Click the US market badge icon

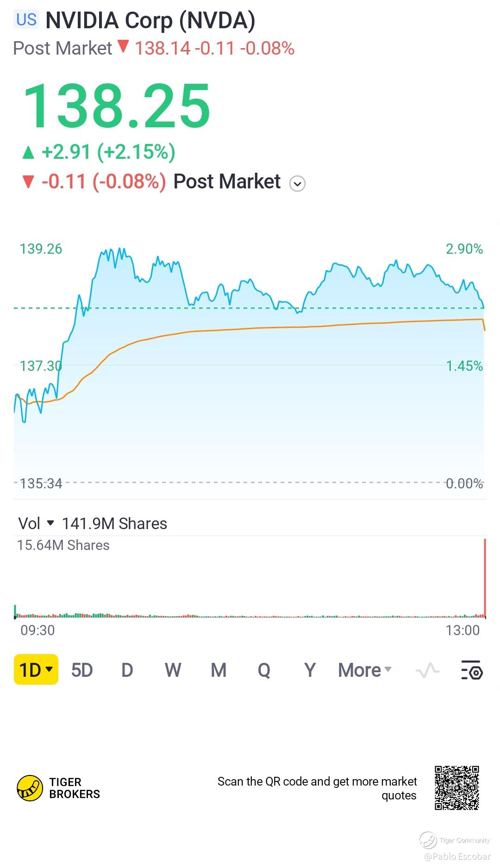coord(26,20)
